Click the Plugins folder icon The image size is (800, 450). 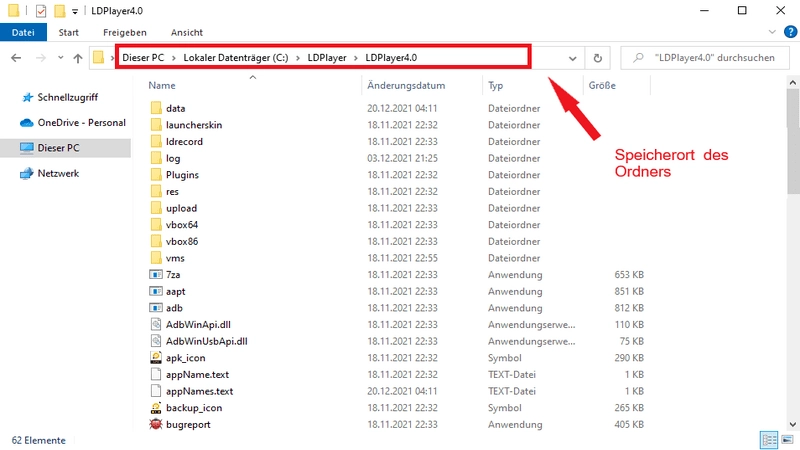[156, 174]
